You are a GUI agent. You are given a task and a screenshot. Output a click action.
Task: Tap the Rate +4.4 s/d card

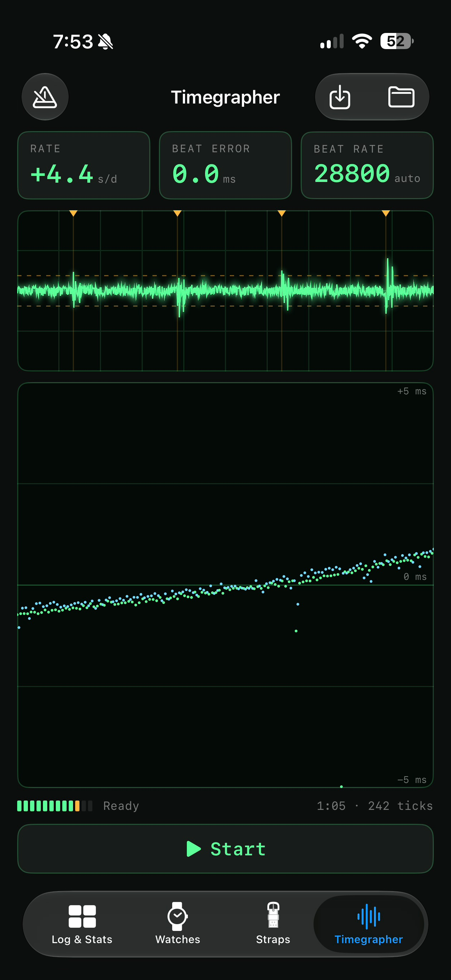point(84,165)
